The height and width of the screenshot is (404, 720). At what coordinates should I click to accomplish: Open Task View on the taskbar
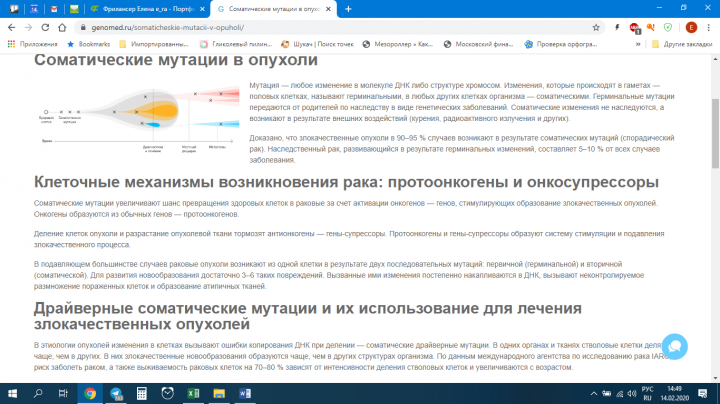63,393
